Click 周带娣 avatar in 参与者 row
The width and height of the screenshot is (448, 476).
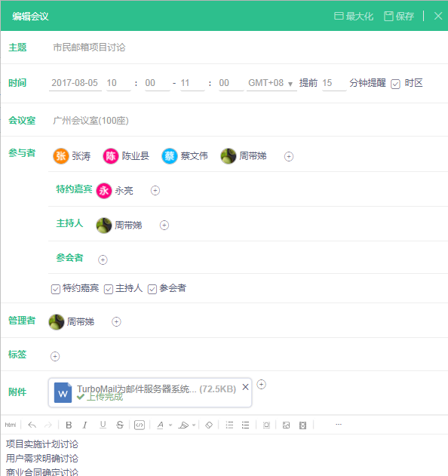click(x=229, y=156)
